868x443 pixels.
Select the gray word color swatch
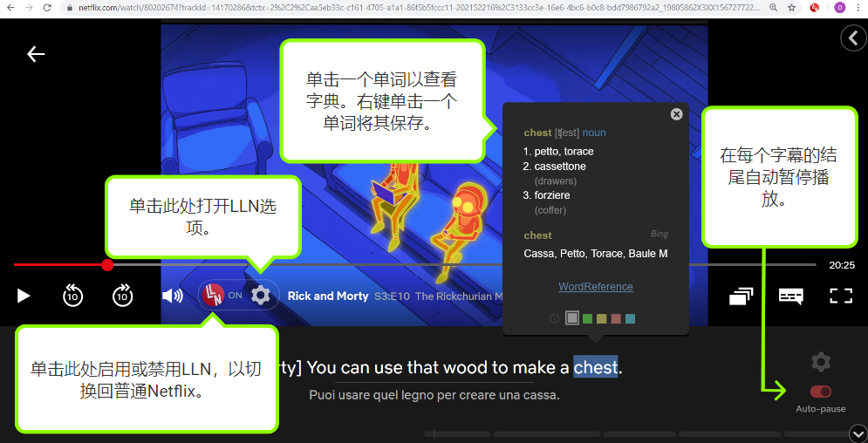point(573,318)
